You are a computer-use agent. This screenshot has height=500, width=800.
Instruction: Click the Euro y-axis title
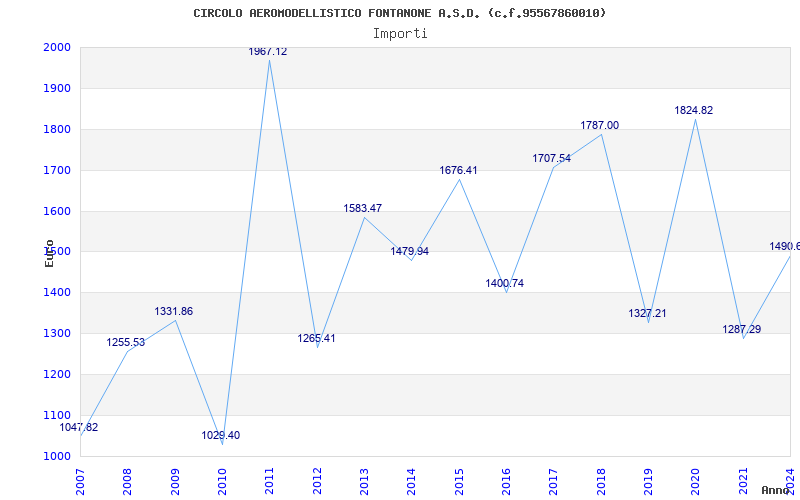click(x=49, y=253)
